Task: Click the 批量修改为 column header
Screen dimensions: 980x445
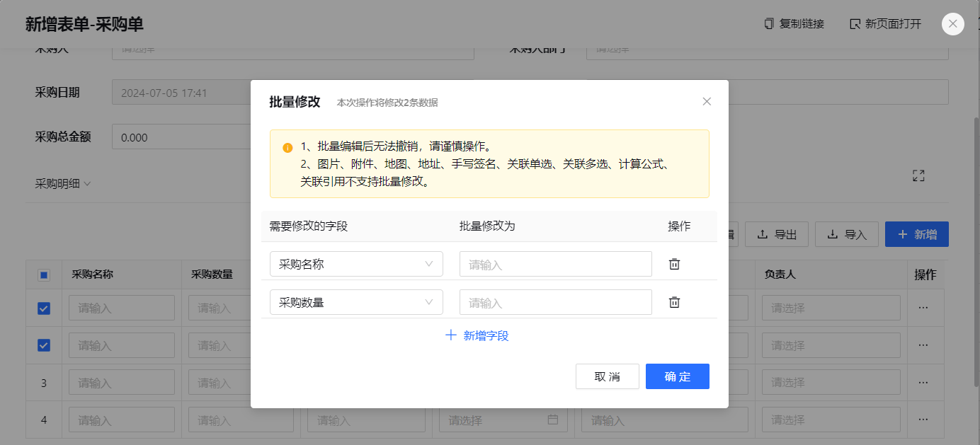Action: pyautogui.click(x=487, y=226)
